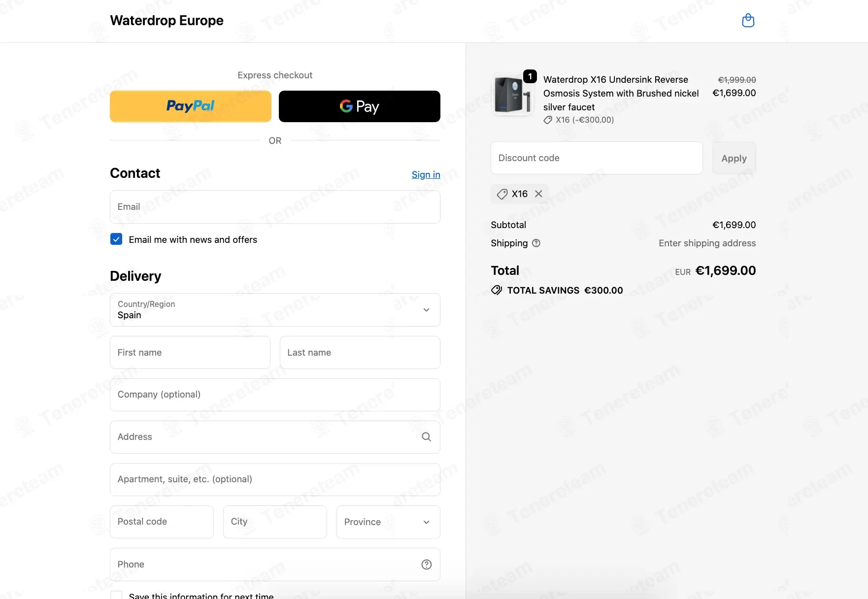Click the address search magnifier icon
The image size is (868, 599).
click(426, 437)
